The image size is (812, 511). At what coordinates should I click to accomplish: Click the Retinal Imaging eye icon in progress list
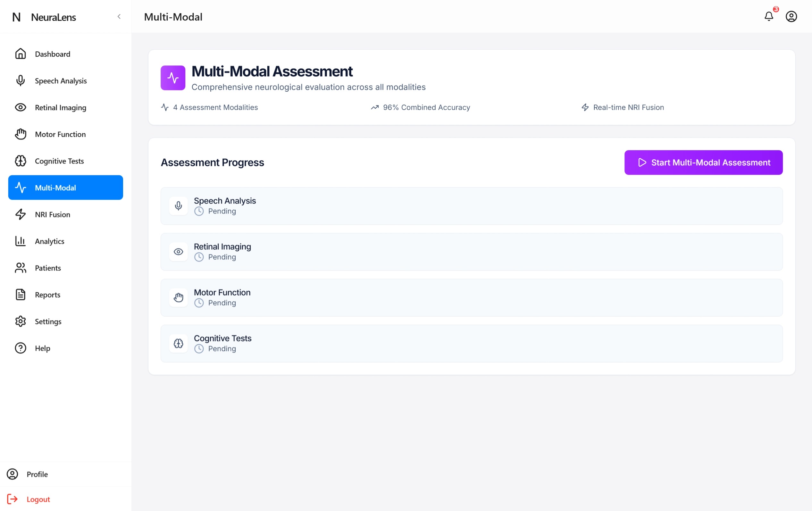[x=178, y=252]
